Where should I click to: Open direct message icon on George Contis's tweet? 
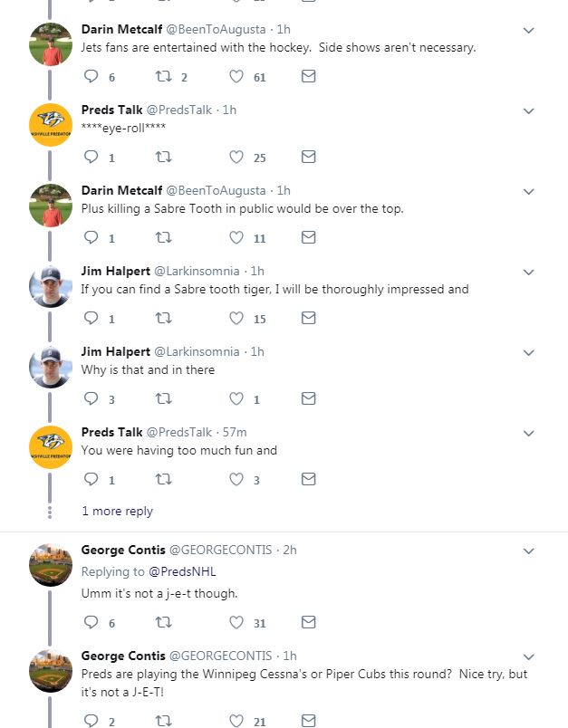308,623
